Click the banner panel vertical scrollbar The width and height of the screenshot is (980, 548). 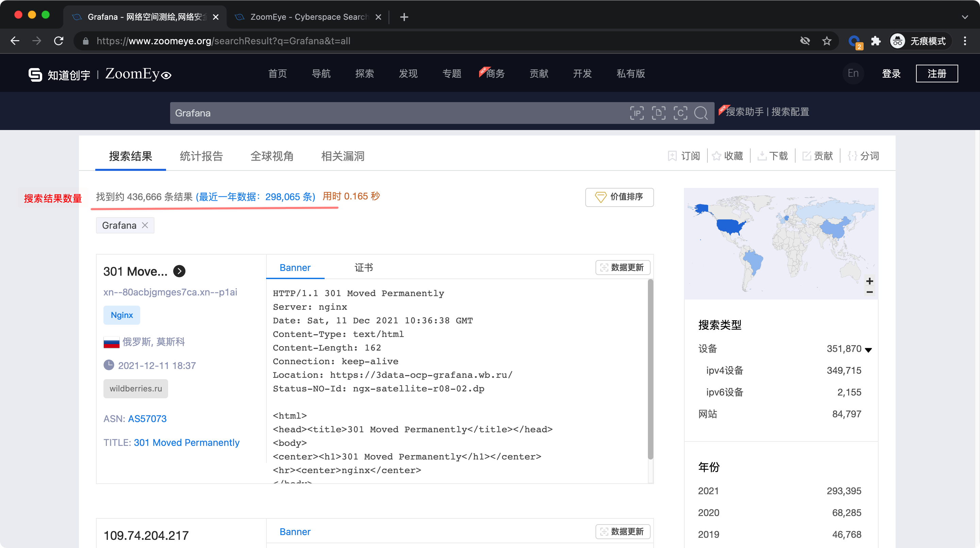650,369
